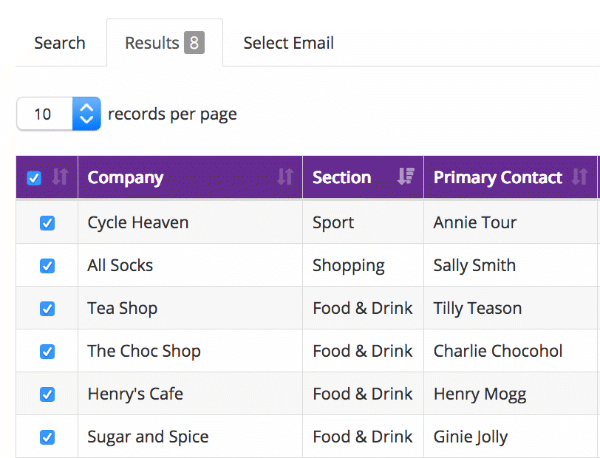The image size is (600, 458).
Task: Click the Company column header text
Action: pyautogui.click(x=125, y=178)
